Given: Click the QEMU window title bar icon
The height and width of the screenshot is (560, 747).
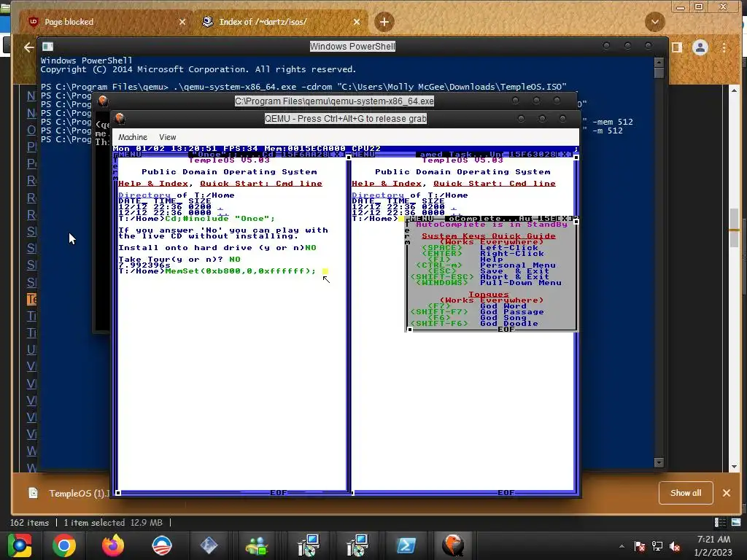Looking at the screenshot, I should click(x=120, y=119).
